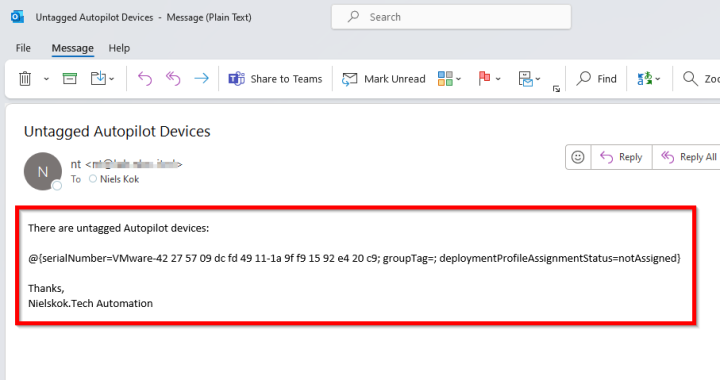Open the follow-up flag dropdown arrow
This screenshot has width=720, height=380.
(498, 79)
